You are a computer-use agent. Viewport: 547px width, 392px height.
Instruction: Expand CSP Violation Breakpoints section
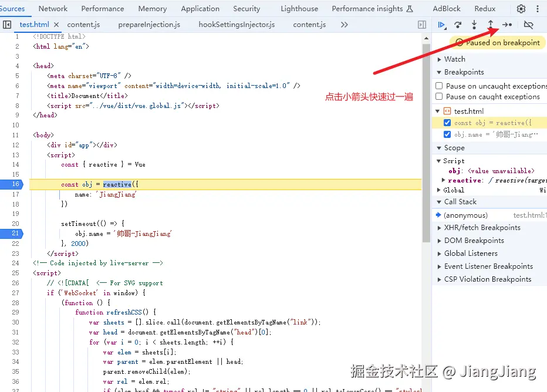coord(439,279)
